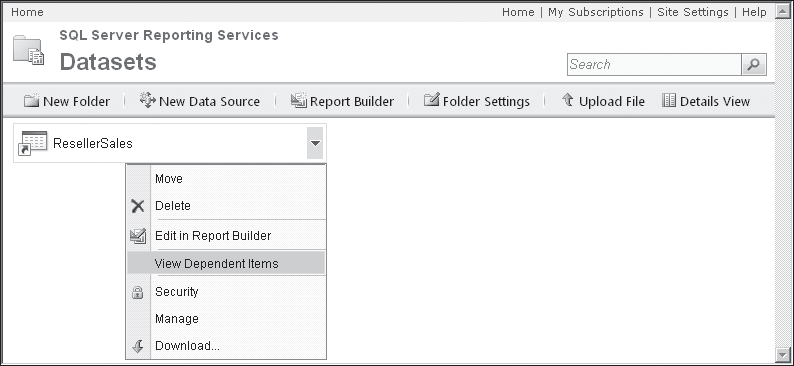Open My Subscriptions link

coord(596,12)
